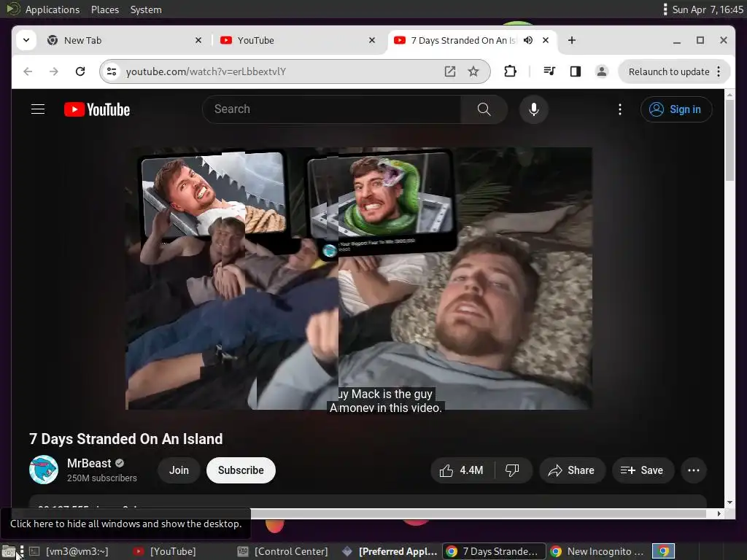Open YouTube settings three-dot menu
This screenshot has width=747, height=560.
(619, 109)
